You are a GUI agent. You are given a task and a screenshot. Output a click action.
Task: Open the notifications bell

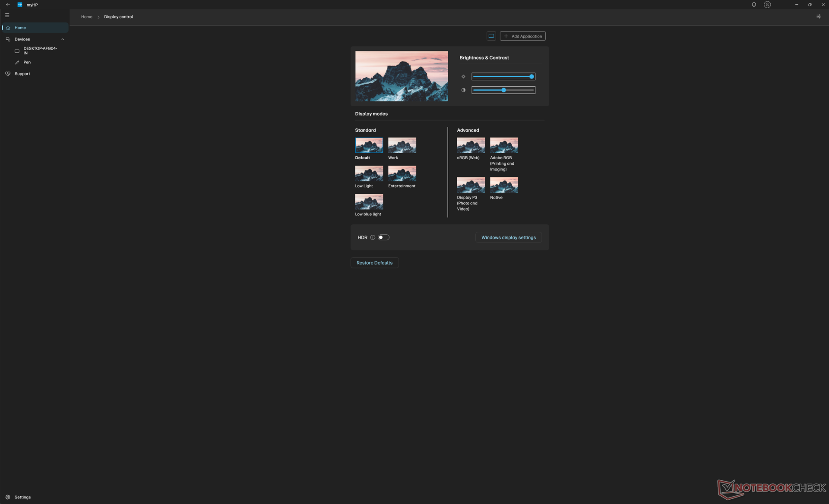click(x=753, y=5)
